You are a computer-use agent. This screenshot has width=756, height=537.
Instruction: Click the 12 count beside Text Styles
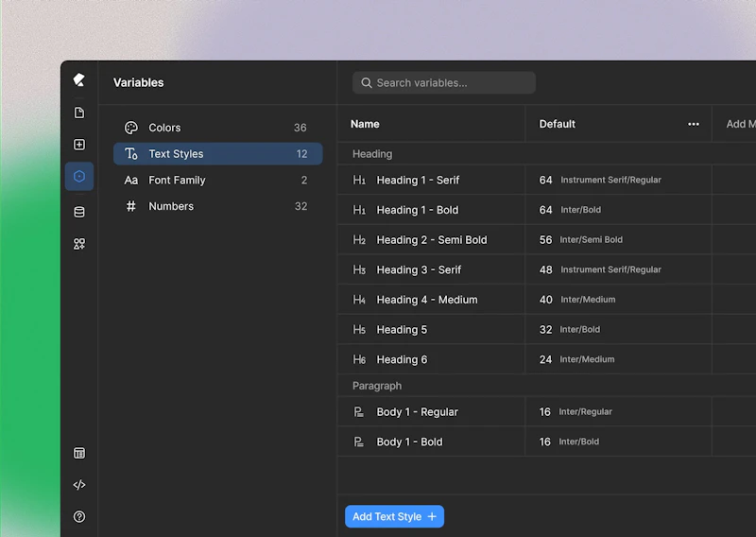[x=301, y=153]
